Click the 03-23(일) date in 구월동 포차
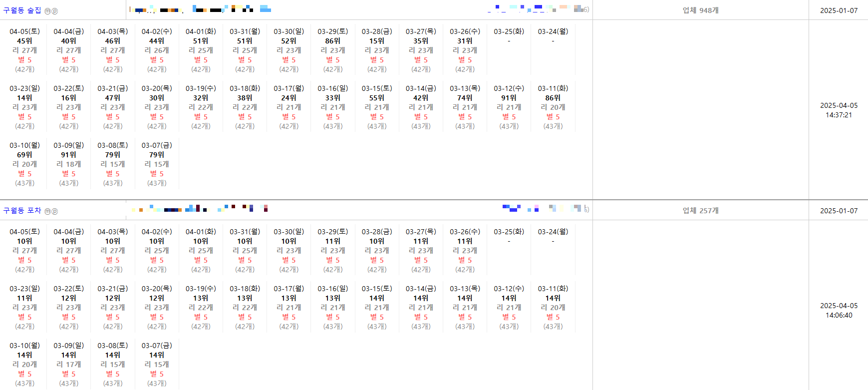Viewport: 868px width, 390px height. (x=25, y=289)
